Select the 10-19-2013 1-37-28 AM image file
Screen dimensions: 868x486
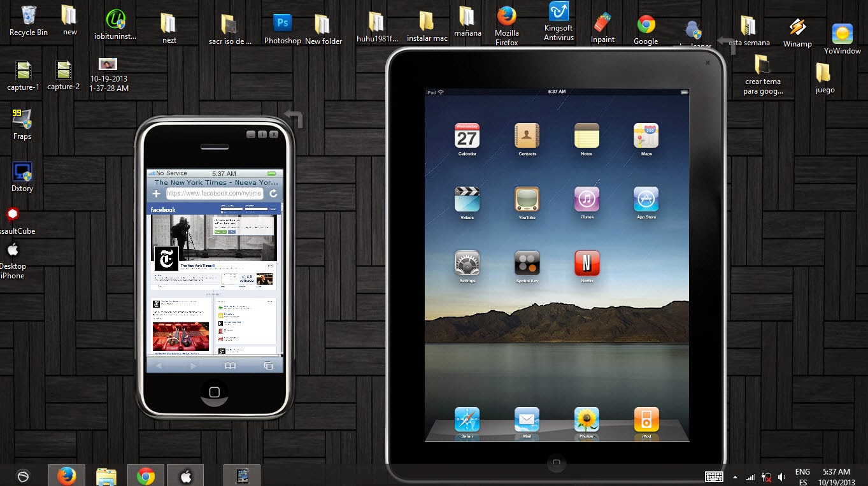pos(110,75)
